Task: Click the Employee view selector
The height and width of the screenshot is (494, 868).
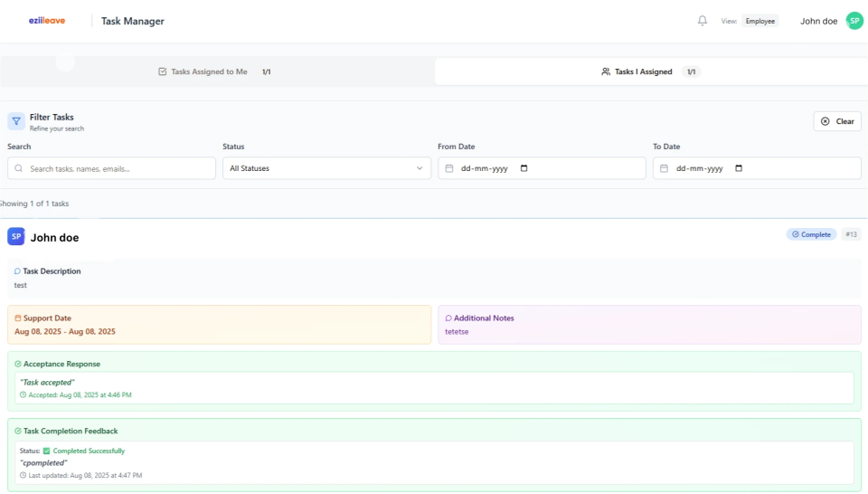Action: click(x=759, y=21)
